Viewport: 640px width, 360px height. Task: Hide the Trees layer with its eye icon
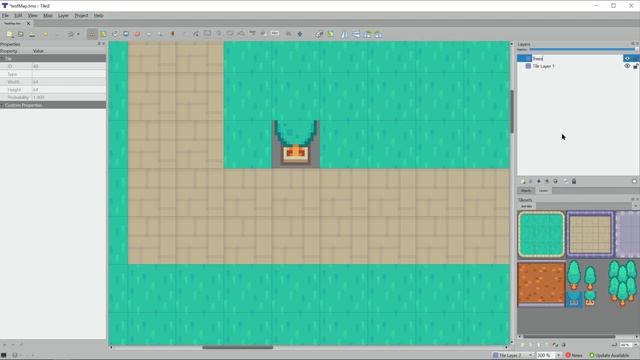pyautogui.click(x=627, y=58)
